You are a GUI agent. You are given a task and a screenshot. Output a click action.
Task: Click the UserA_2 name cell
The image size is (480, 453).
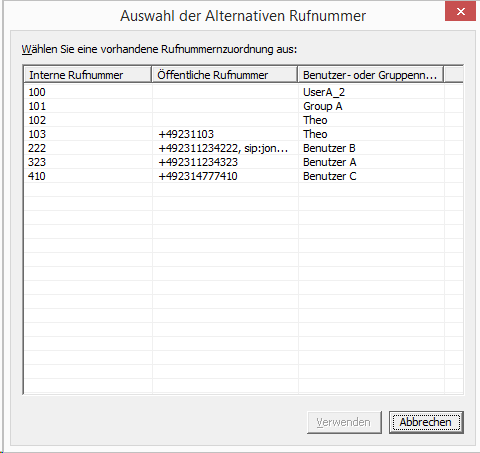(x=324, y=92)
